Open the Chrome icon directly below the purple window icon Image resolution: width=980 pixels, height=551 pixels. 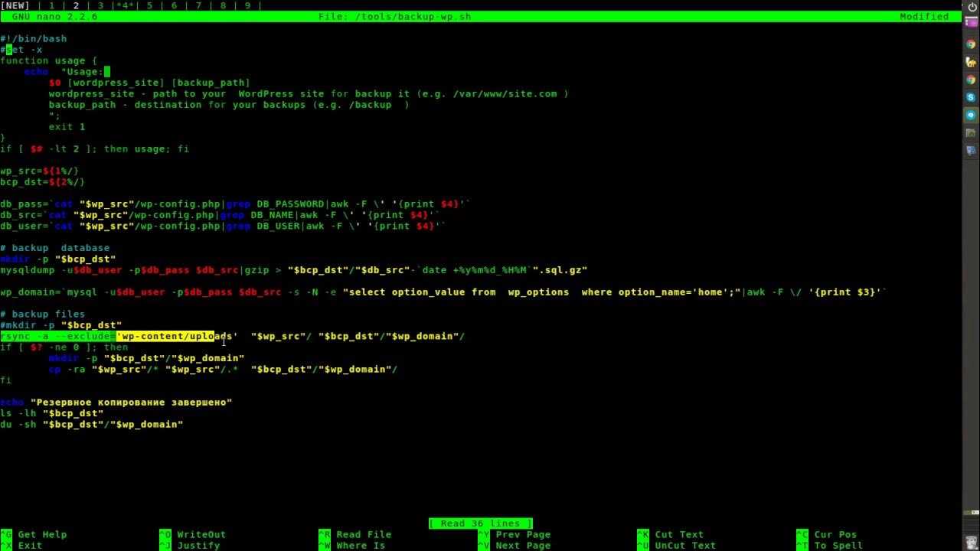971,44
